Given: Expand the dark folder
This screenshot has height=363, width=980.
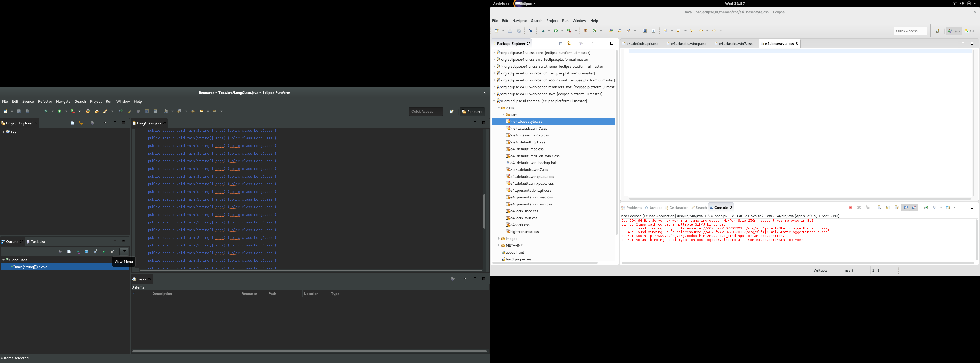Looking at the screenshot, I should click(503, 115).
